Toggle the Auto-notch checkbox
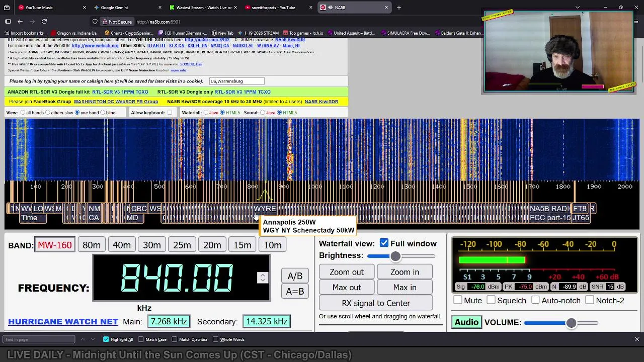The height and width of the screenshot is (362, 644). point(535,300)
